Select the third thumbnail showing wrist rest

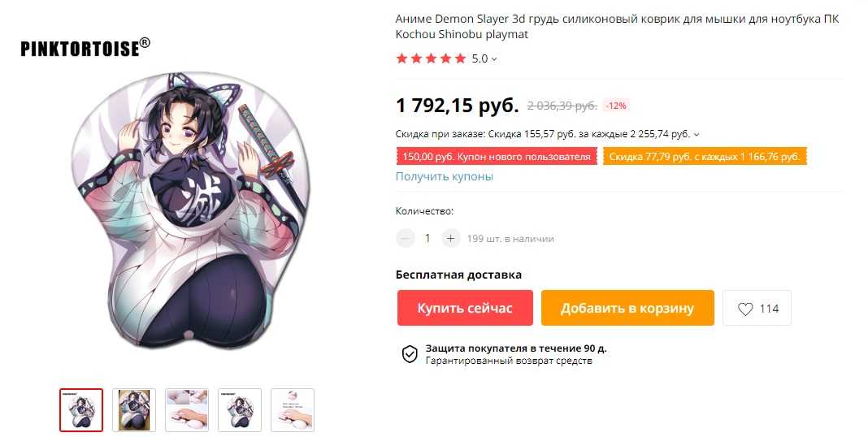pyautogui.click(x=187, y=410)
